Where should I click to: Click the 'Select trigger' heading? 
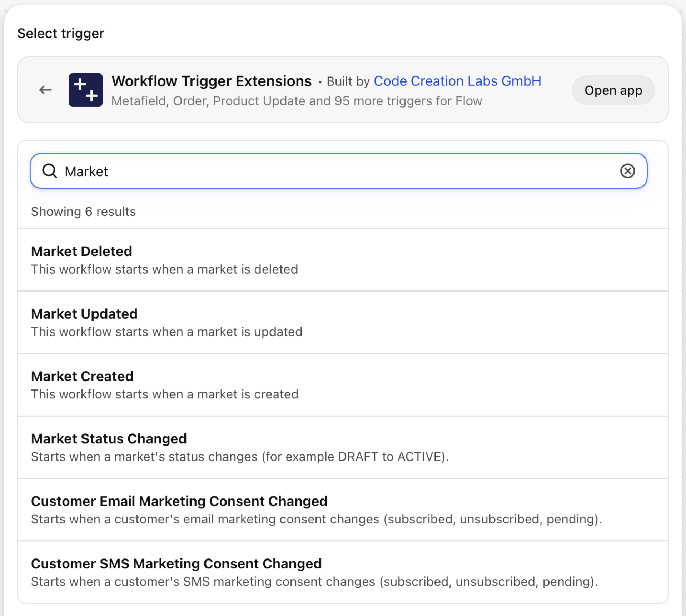click(x=61, y=33)
